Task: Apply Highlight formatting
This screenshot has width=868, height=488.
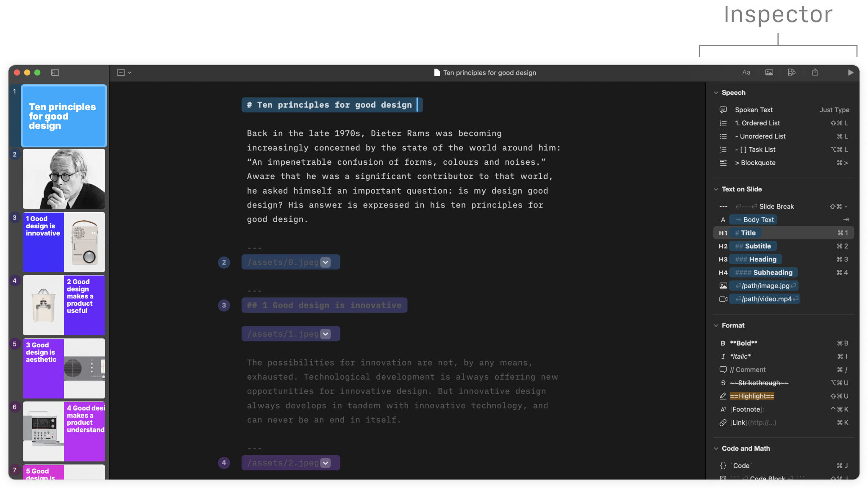Action: (784, 396)
